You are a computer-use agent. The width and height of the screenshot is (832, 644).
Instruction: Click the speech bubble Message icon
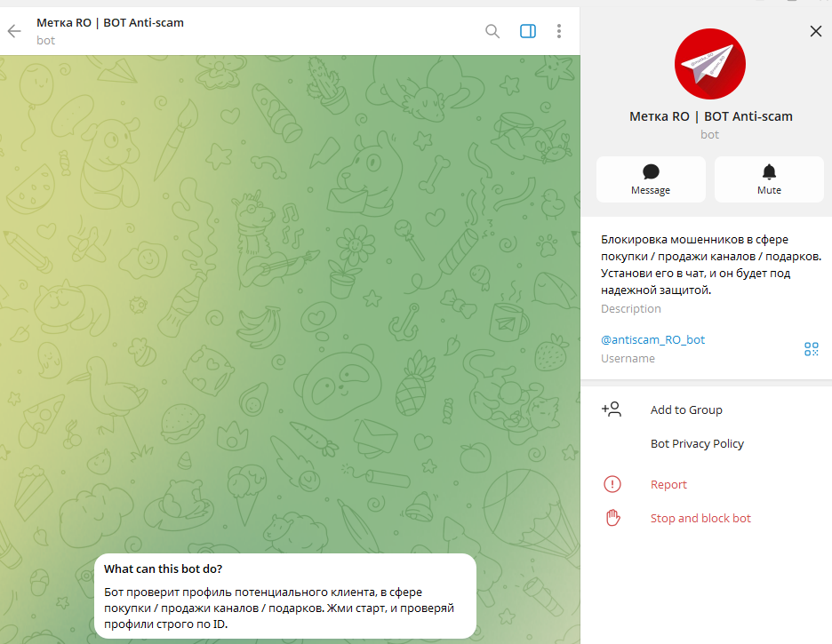[x=651, y=171]
